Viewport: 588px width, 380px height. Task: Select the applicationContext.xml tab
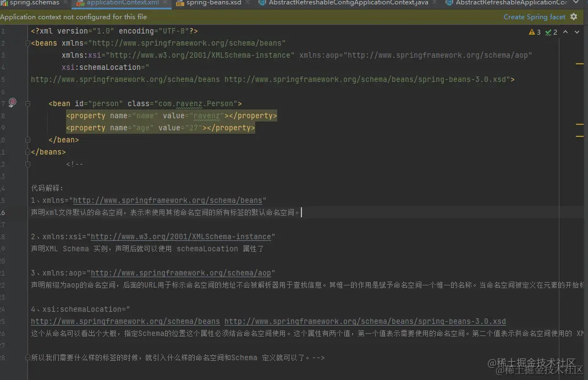coord(123,3)
